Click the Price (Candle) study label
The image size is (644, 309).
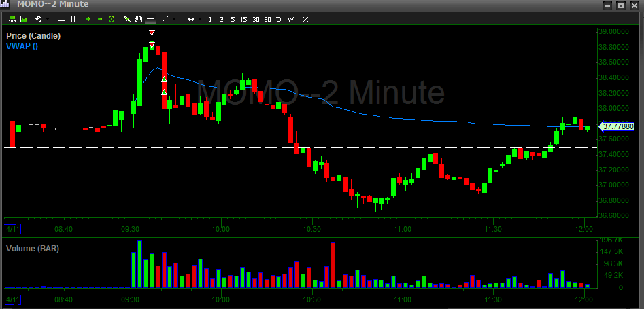[33, 36]
